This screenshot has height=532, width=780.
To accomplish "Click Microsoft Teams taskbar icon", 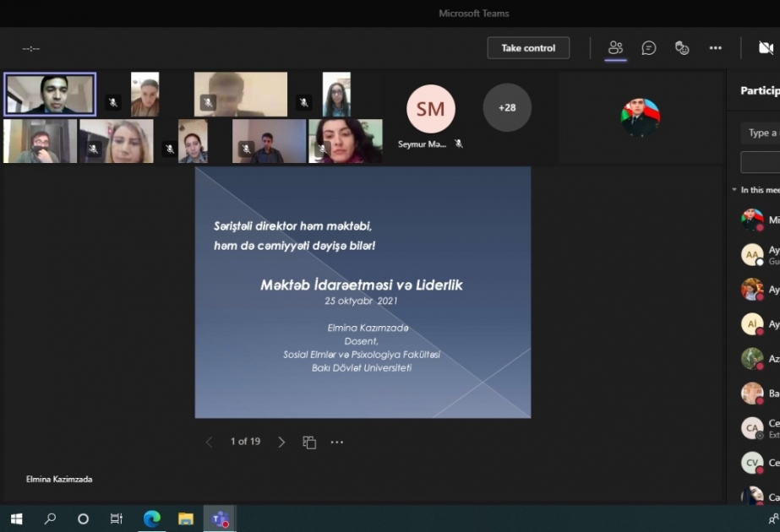I will click(x=220, y=519).
